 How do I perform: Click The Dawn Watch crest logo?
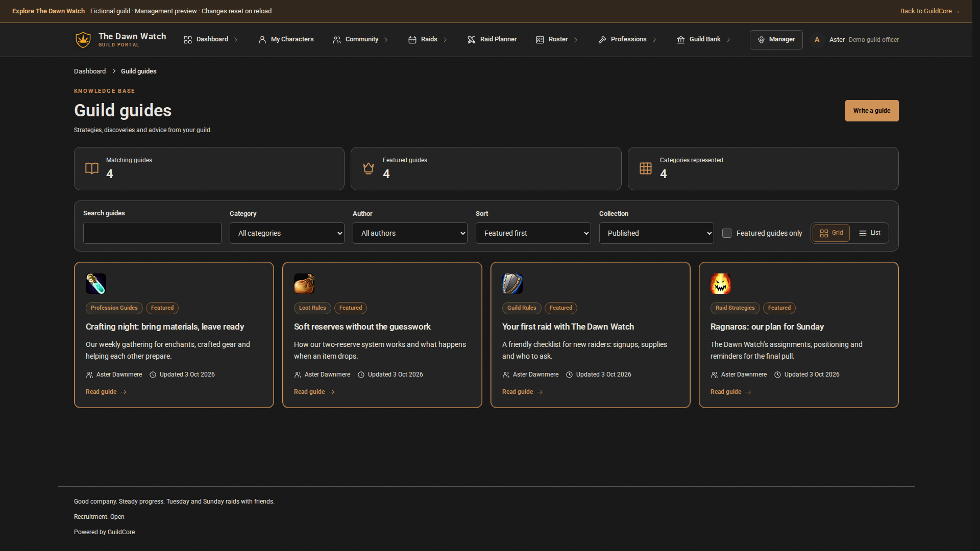click(x=83, y=39)
